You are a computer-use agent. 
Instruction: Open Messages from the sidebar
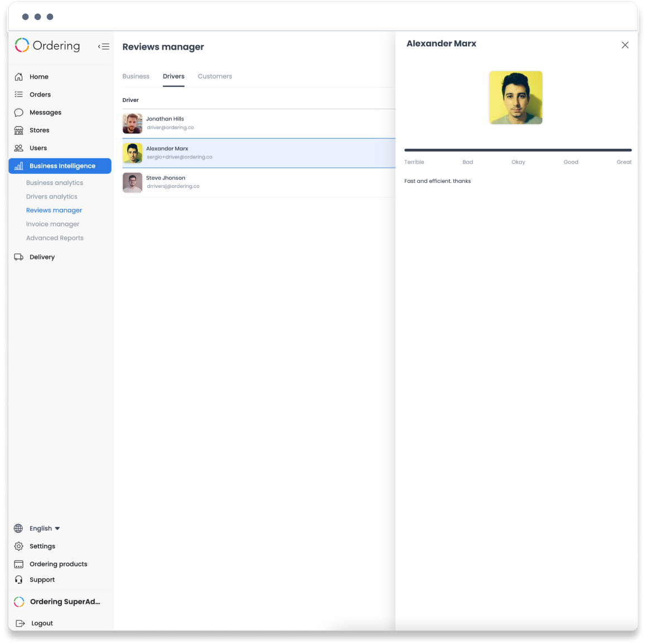click(45, 113)
